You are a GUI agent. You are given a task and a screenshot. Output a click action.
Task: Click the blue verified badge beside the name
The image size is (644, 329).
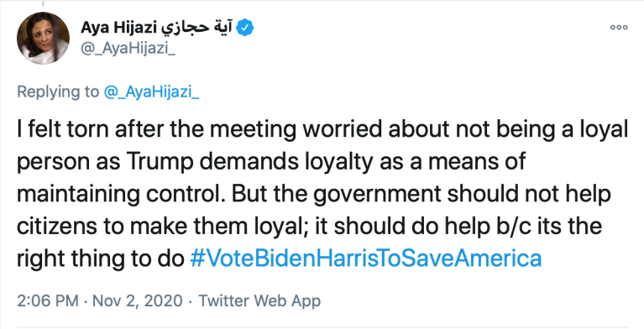pos(246,28)
